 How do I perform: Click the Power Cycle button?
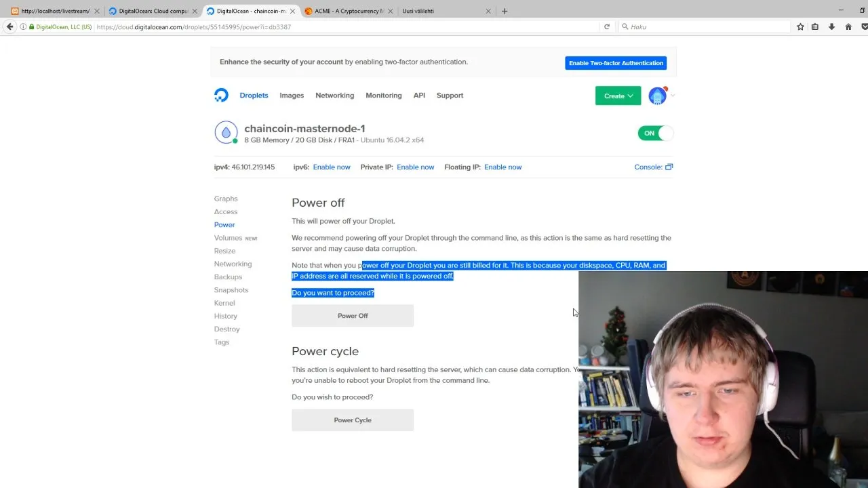tap(353, 420)
